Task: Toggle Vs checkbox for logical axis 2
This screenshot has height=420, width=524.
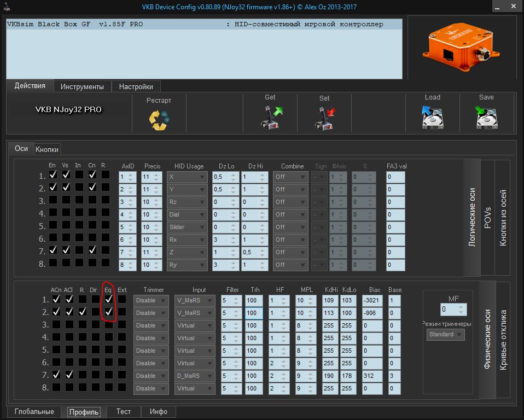Action: pyautogui.click(x=66, y=187)
